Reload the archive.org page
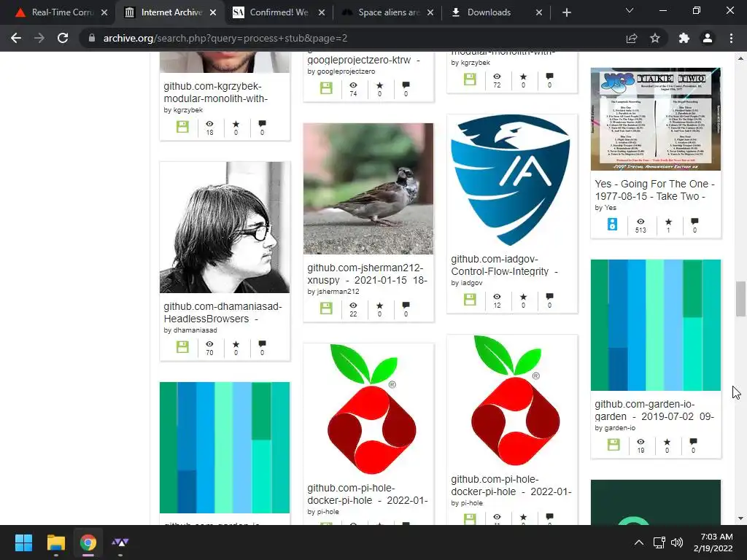 pyautogui.click(x=63, y=38)
